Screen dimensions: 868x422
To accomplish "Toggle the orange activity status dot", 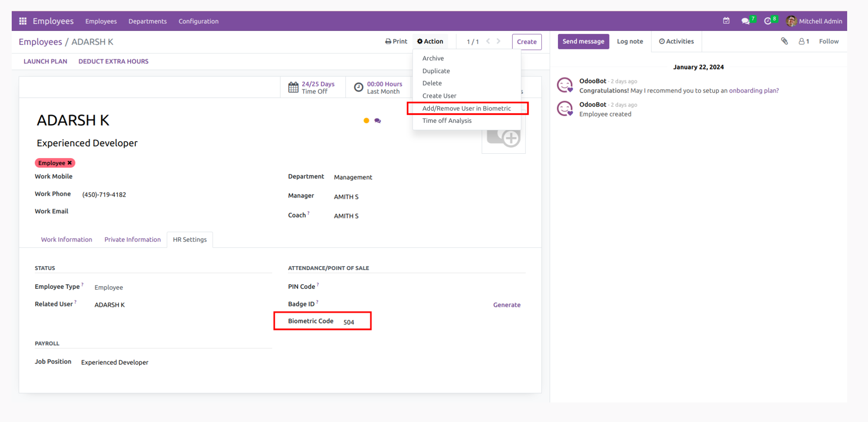I will 366,120.
